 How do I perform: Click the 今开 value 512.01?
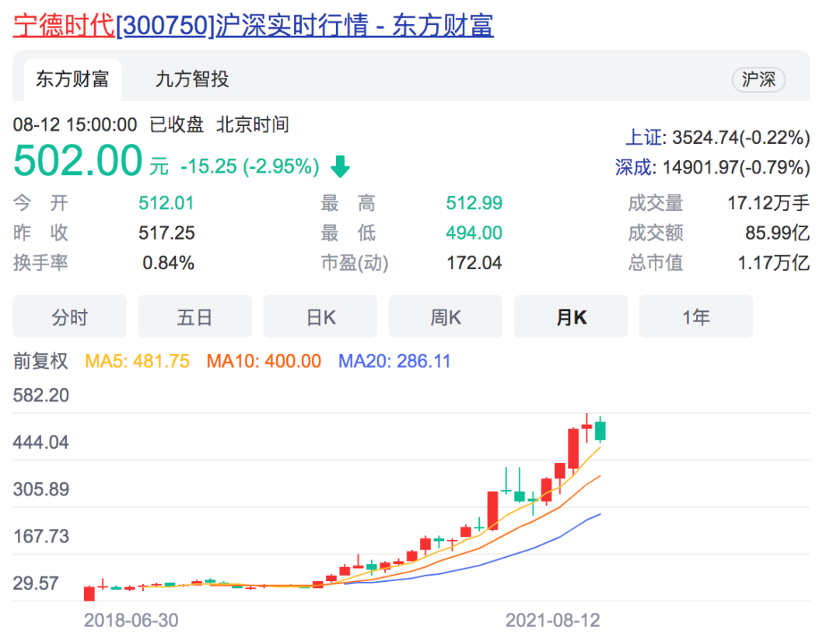166,203
